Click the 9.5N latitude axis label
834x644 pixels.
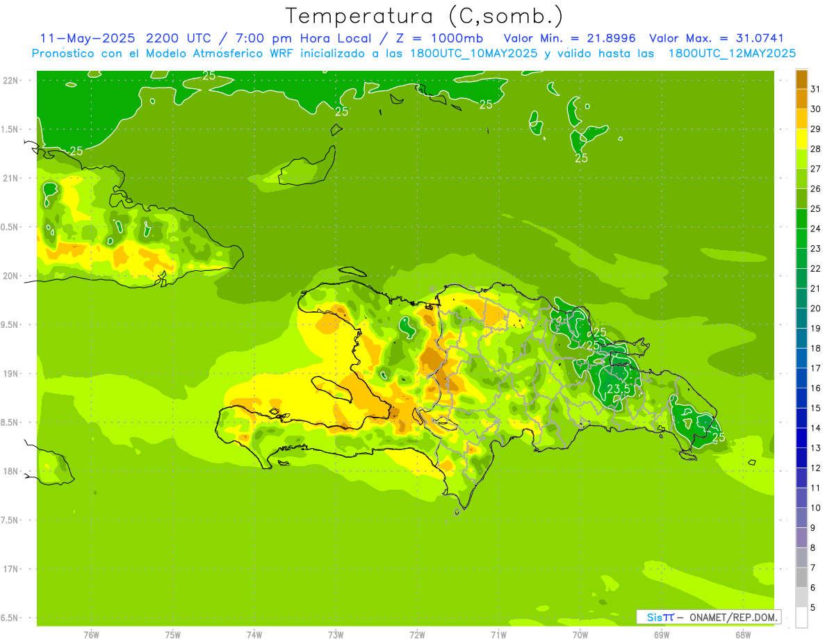[10, 324]
